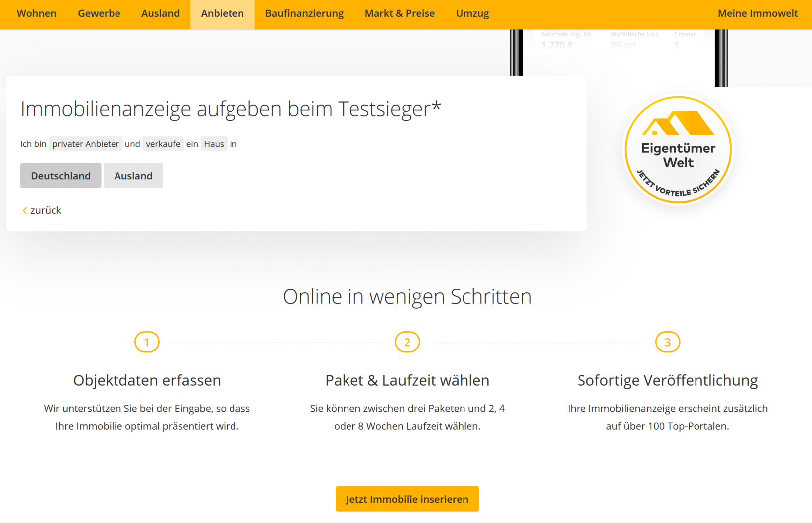Open the Wohnen menu
812x523 pixels.
(x=37, y=14)
